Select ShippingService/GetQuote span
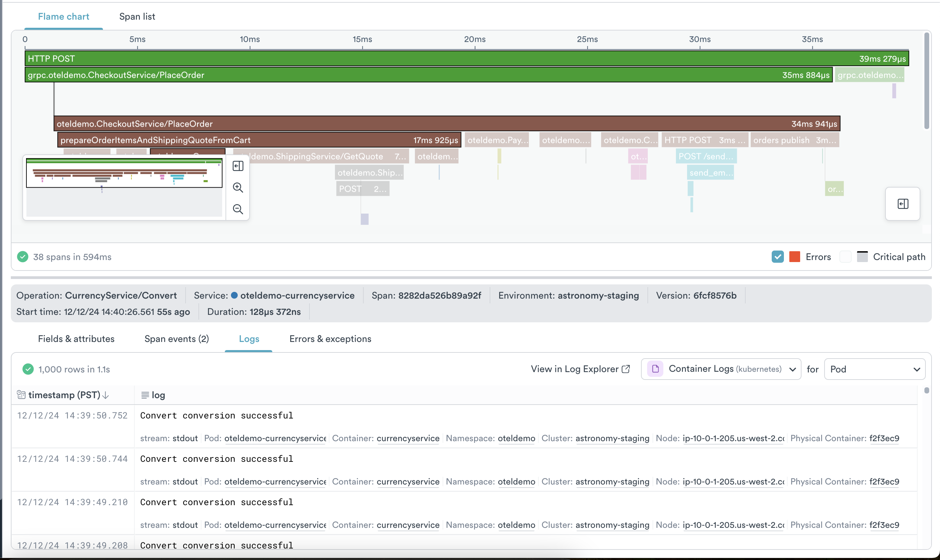 coord(328,156)
